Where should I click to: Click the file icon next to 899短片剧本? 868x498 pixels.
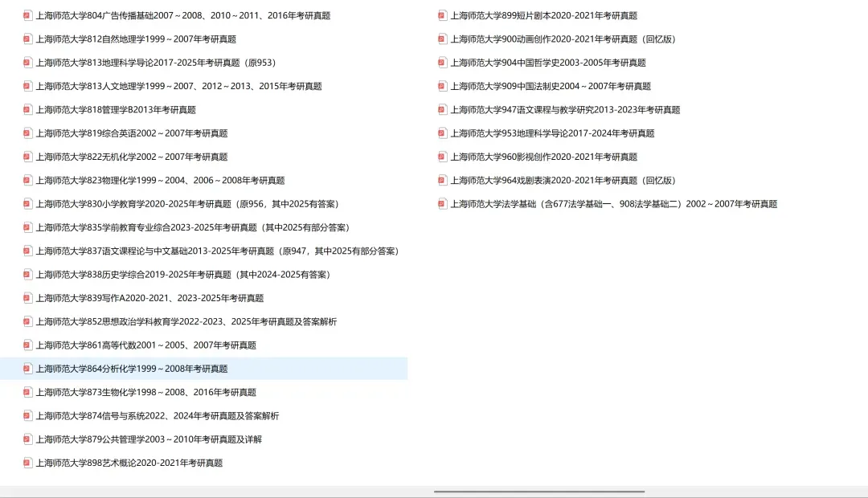click(x=442, y=14)
